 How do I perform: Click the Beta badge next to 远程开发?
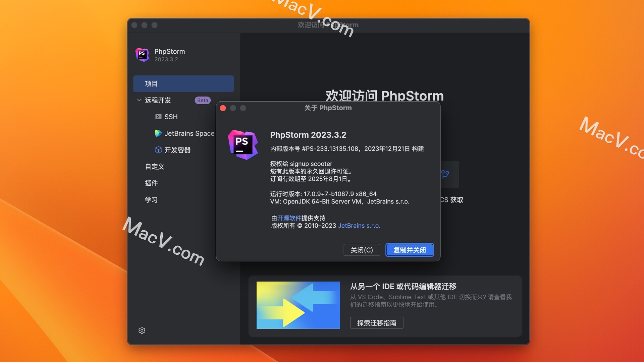(x=202, y=100)
